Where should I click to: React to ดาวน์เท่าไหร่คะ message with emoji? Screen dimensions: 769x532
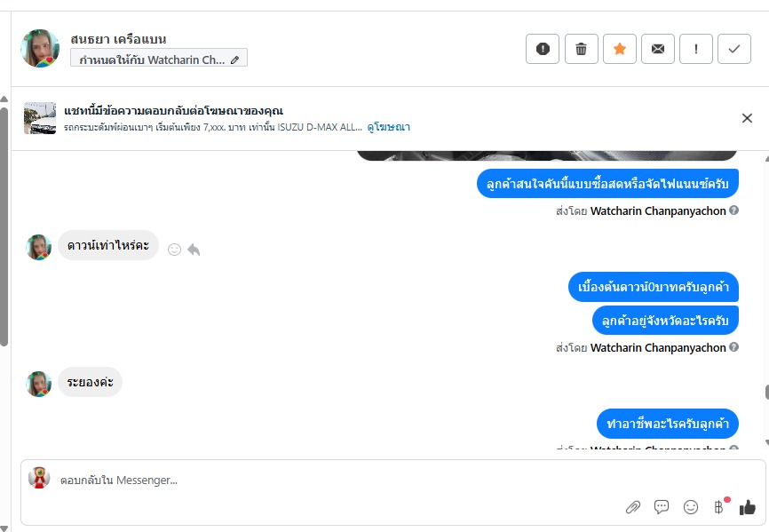(174, 250)
